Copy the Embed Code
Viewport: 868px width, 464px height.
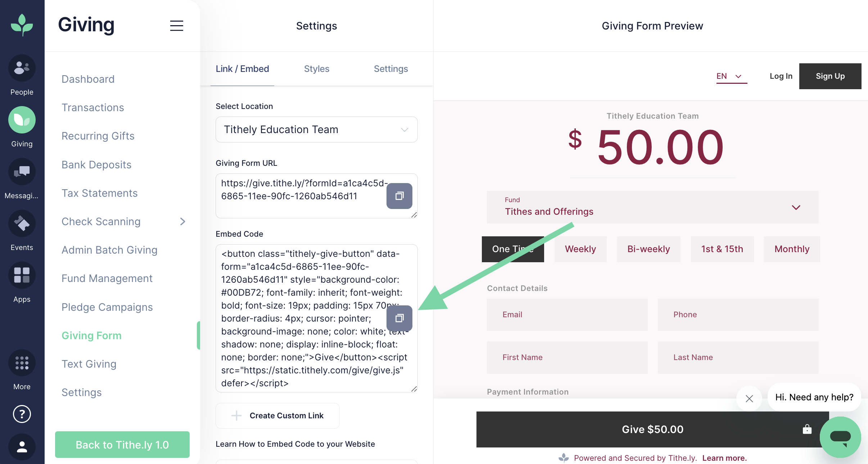coord(399,318)
